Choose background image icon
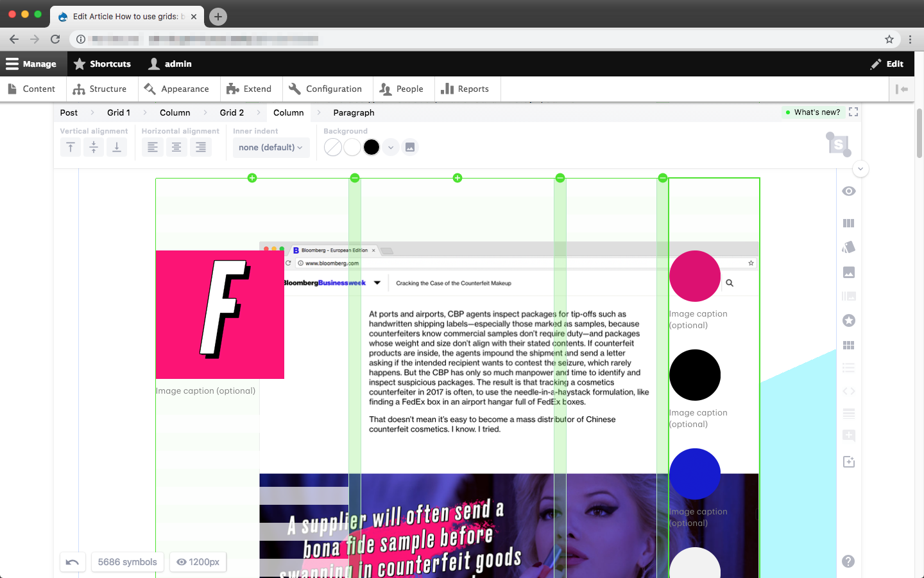The height and width of the screenshot is (578, 924). click(x=410, y=147)
